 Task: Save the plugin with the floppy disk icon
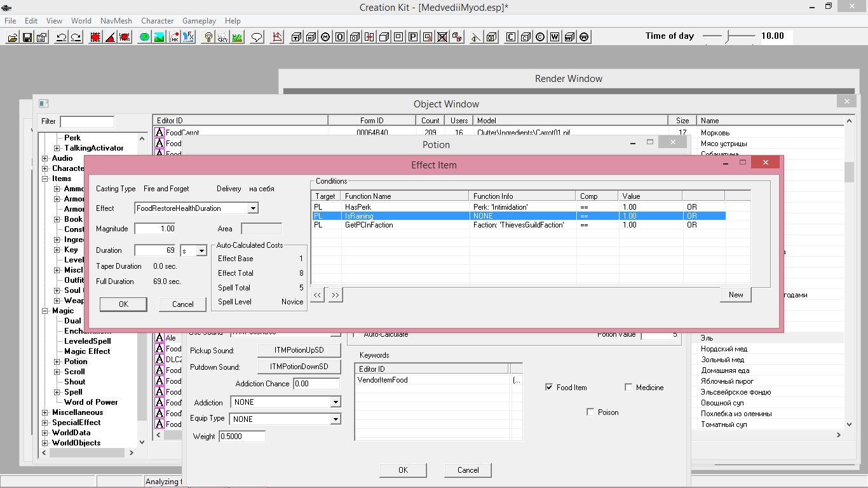click(27, 37)
